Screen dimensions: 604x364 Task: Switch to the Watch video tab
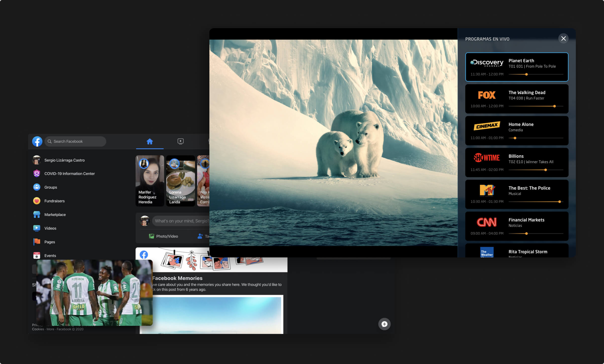click(180, 141)
